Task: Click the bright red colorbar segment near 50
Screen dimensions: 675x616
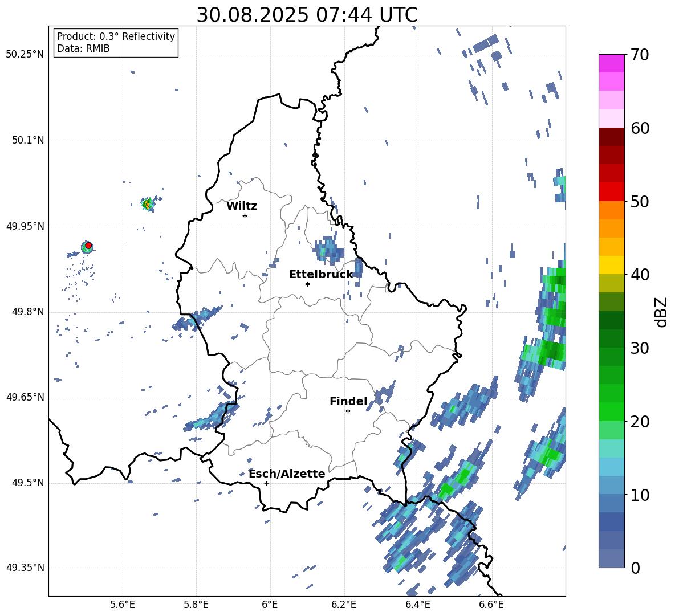Action: (x=611, y=192)
